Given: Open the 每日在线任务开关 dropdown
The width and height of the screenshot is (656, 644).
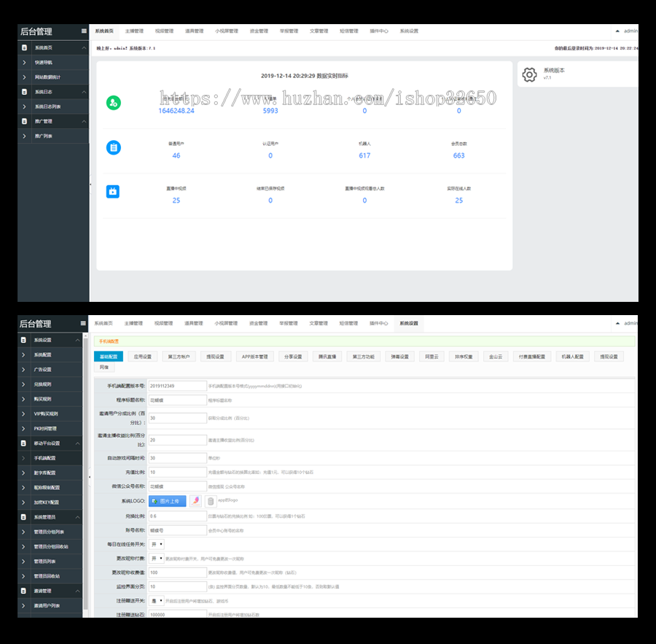Looking at the screenshot, I should point(157,544).
